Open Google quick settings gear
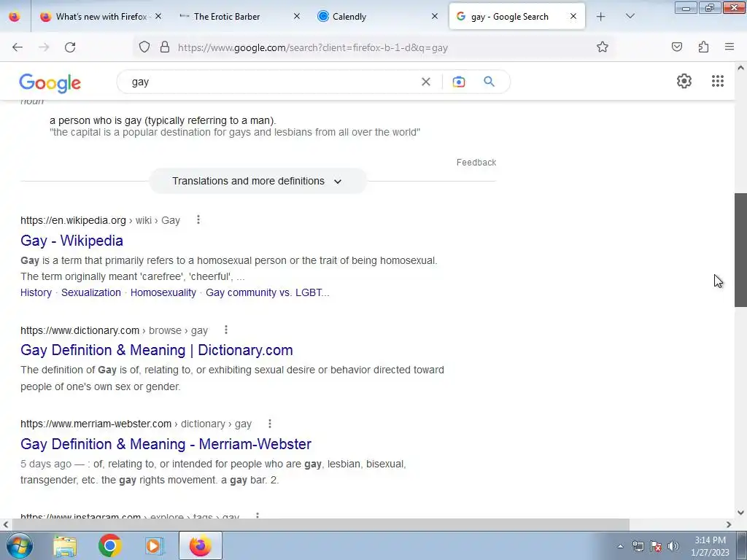The height and width of the screenshot is (560, 747). [684, 81]
